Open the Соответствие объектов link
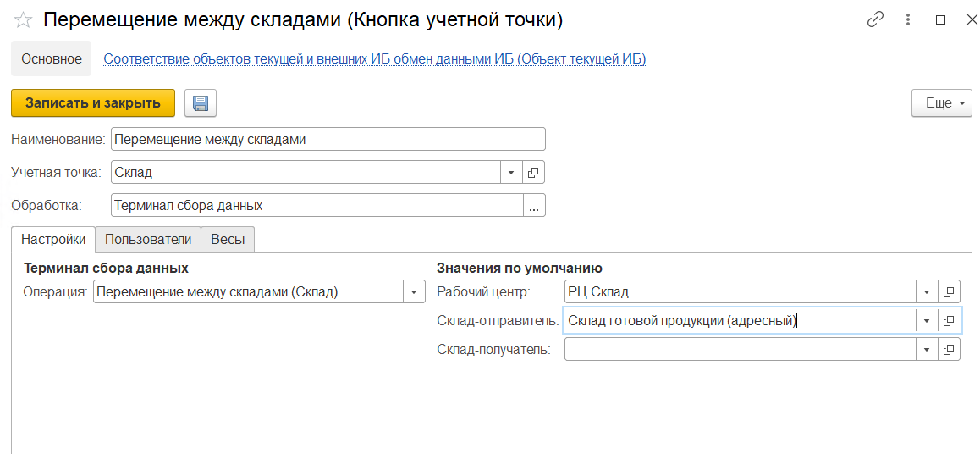 374,59
